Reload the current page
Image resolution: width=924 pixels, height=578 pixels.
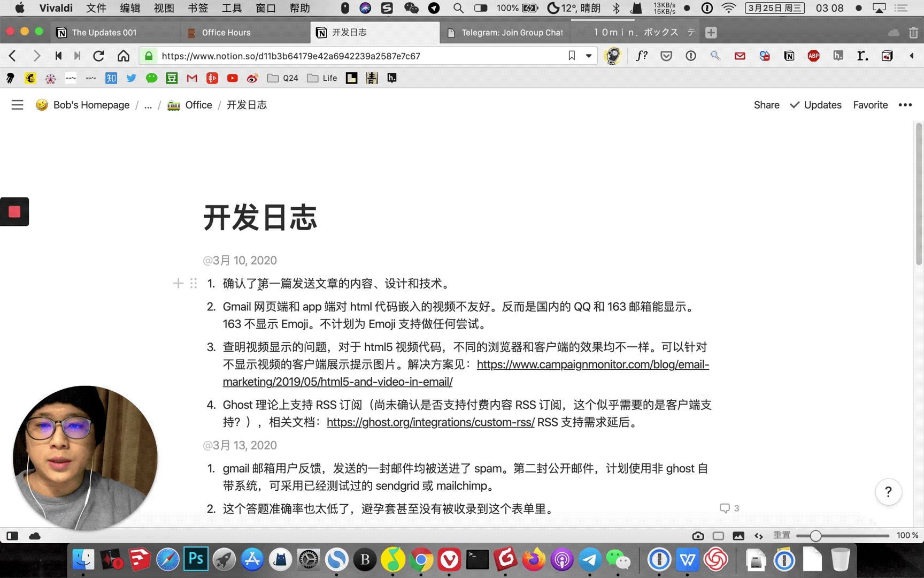(x=98, y=56)
